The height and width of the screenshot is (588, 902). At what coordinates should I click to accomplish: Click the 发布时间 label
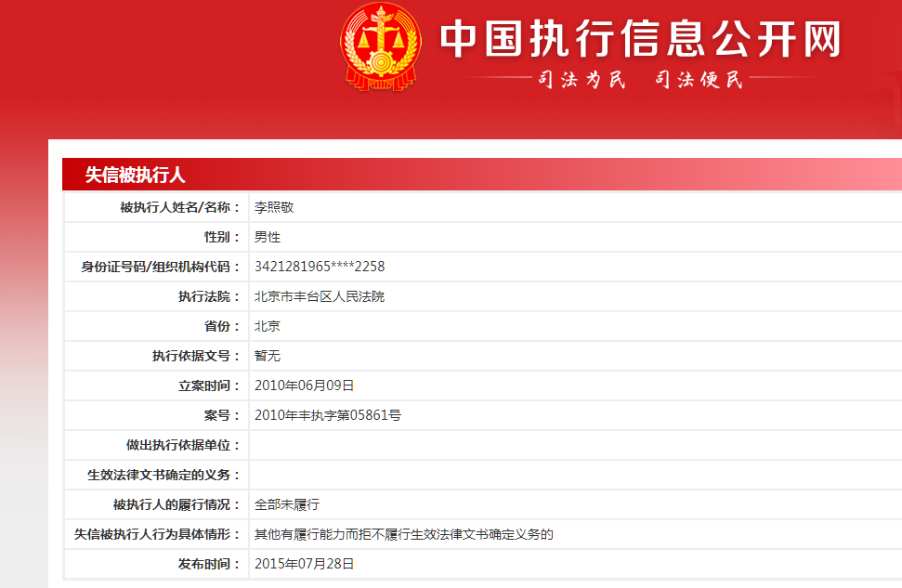click(x=209, y=564)
